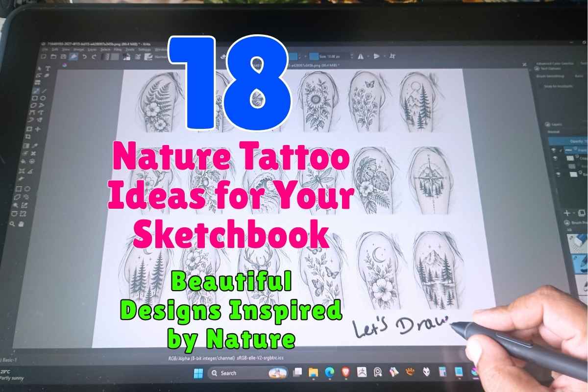Select the Ellipse shape tool

click(43, 98)
